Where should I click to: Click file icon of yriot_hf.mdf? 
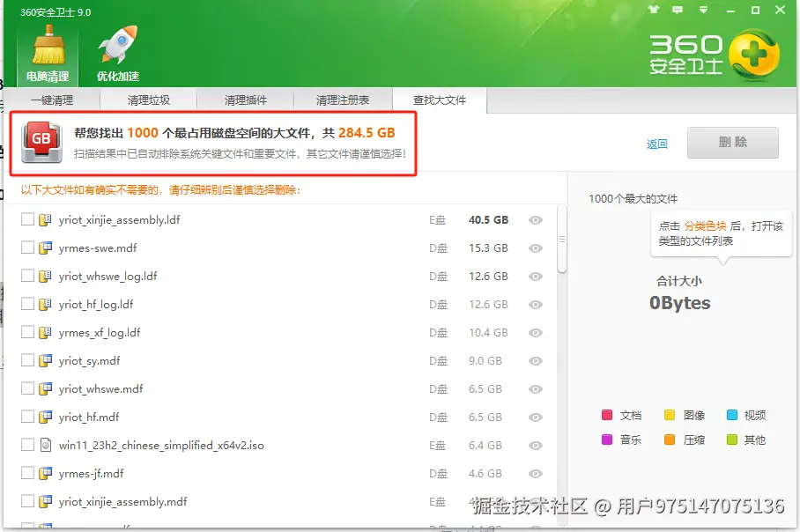[x=46, y=417]
